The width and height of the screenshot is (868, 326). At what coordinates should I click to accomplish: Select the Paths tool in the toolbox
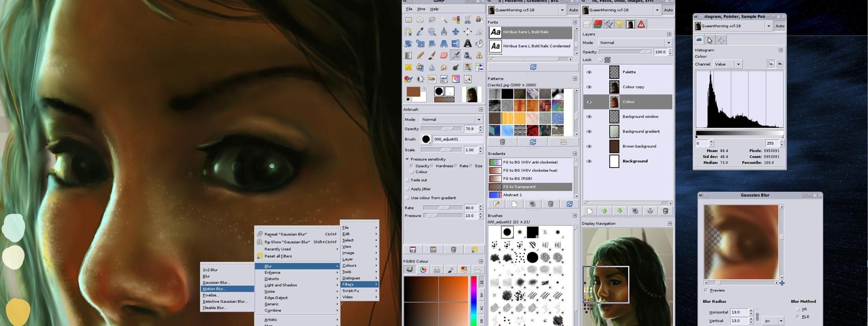point(409,32)
